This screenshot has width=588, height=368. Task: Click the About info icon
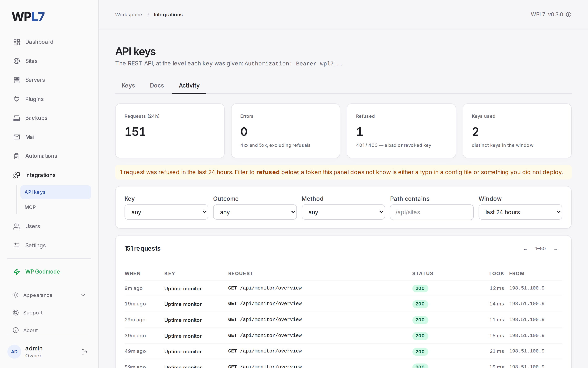pos(16,330)
